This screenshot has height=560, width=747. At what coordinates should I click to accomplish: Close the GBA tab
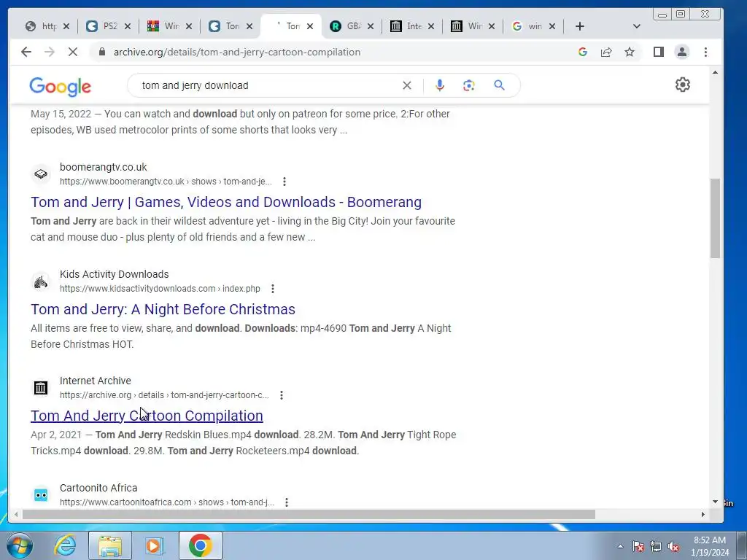tap(370, 26)
